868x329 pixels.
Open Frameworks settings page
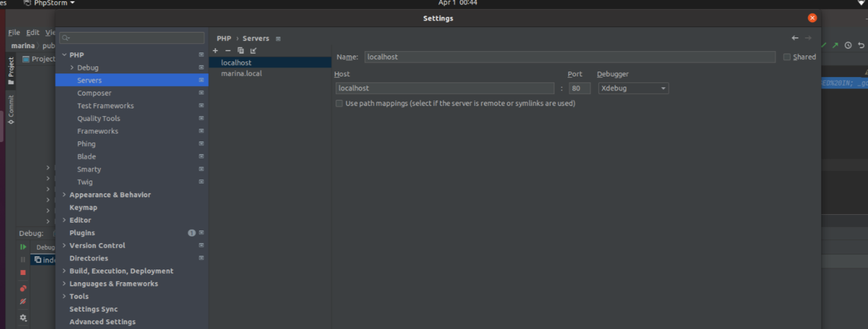[98, 131]
